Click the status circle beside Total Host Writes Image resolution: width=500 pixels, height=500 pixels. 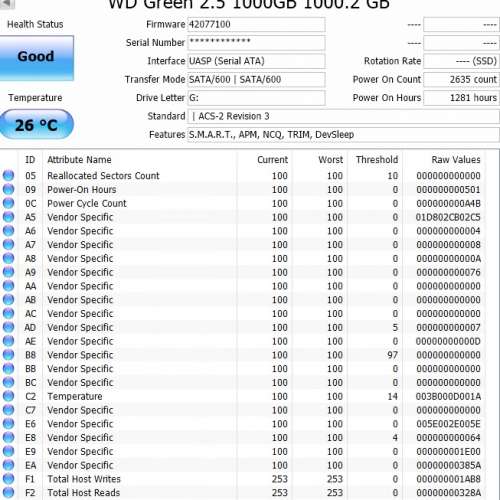pos(8,479)
